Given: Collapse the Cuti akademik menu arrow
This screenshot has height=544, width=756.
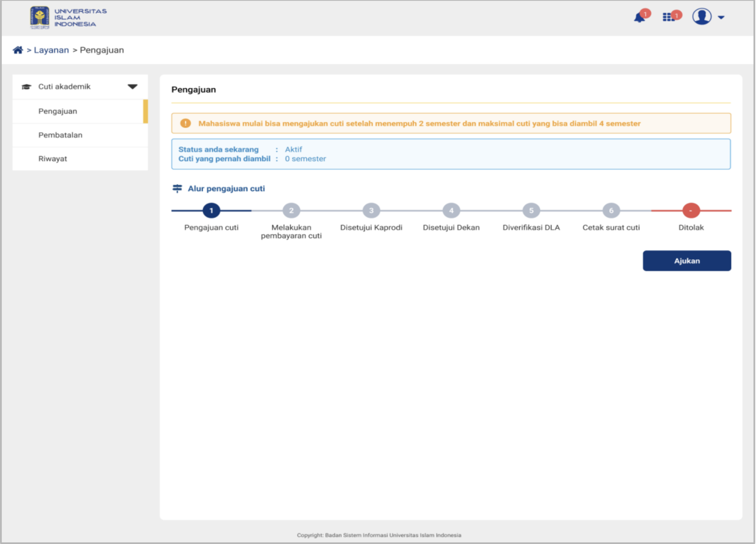Looking at the screenshot, I should (x=133, y=87).
